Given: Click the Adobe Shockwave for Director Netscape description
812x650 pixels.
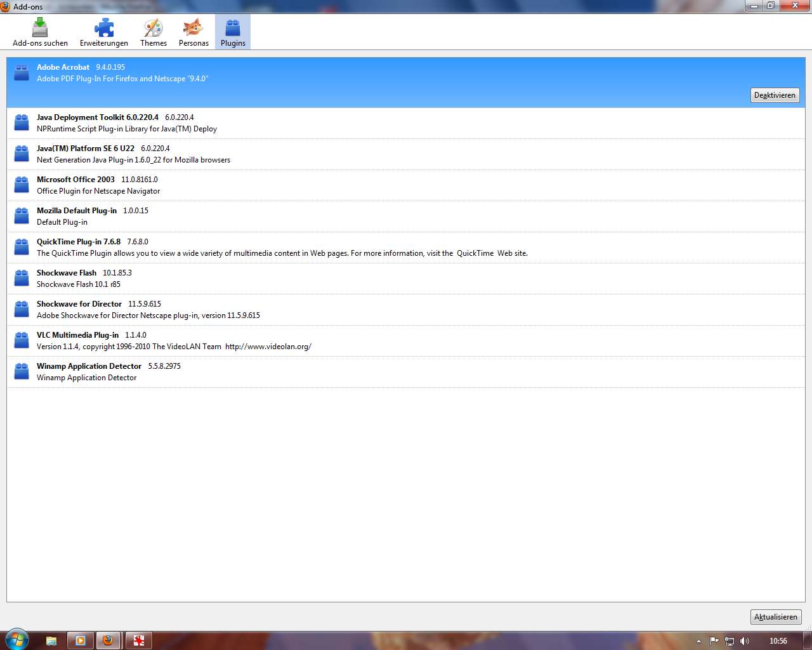Looking at the screenshot, I should point(148,315).
